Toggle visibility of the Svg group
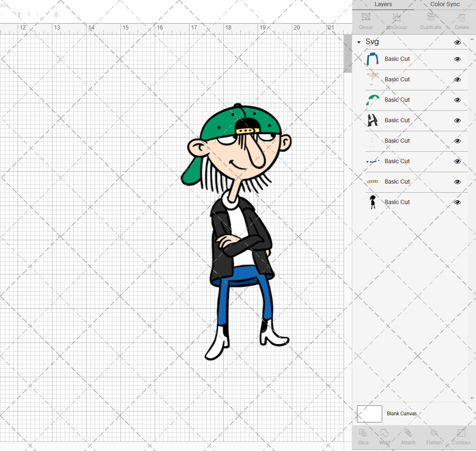This screenshot has width=476, height=451. click(x=457, y=42)
